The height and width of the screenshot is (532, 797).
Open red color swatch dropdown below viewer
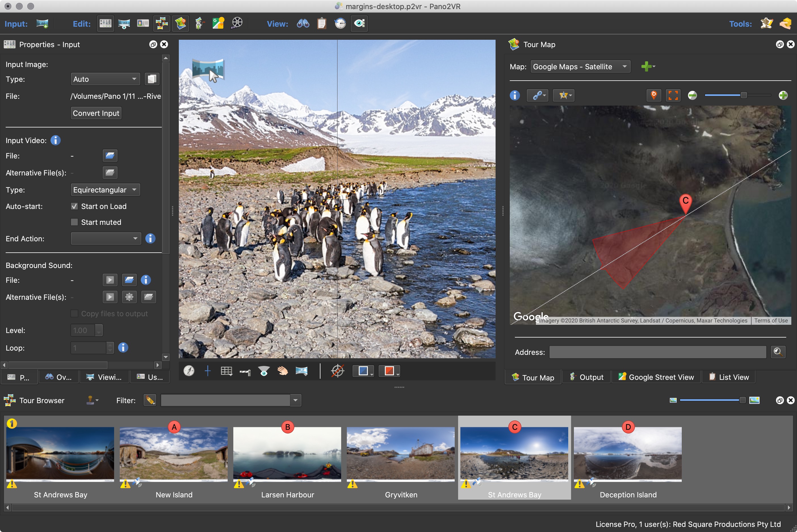(x=389, y=371)
